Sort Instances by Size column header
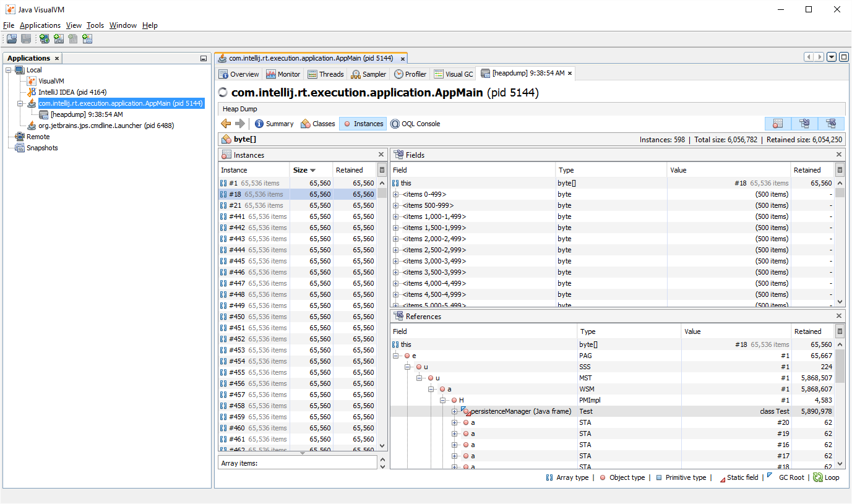The height and width of the screenshot is (504, 852). point(311,170)
